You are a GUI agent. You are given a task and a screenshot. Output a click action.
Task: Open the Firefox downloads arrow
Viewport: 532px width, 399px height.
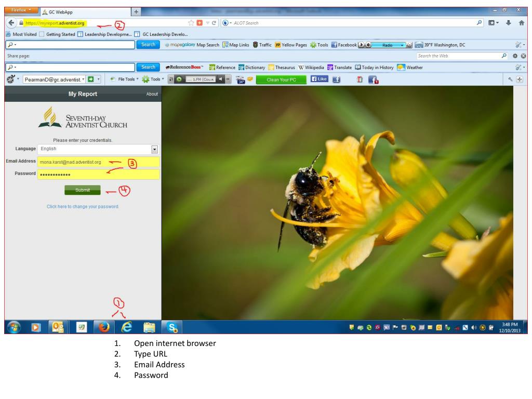pos(508,23)
